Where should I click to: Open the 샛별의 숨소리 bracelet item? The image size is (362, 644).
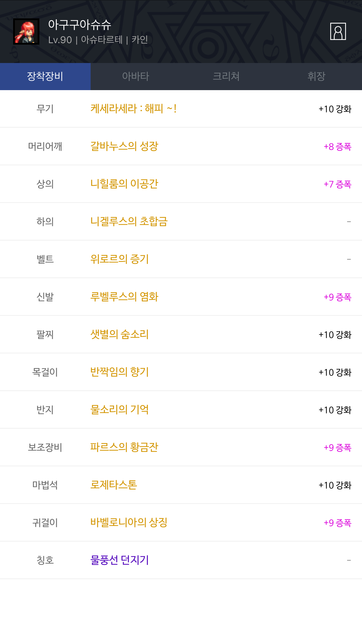(120, 335)
